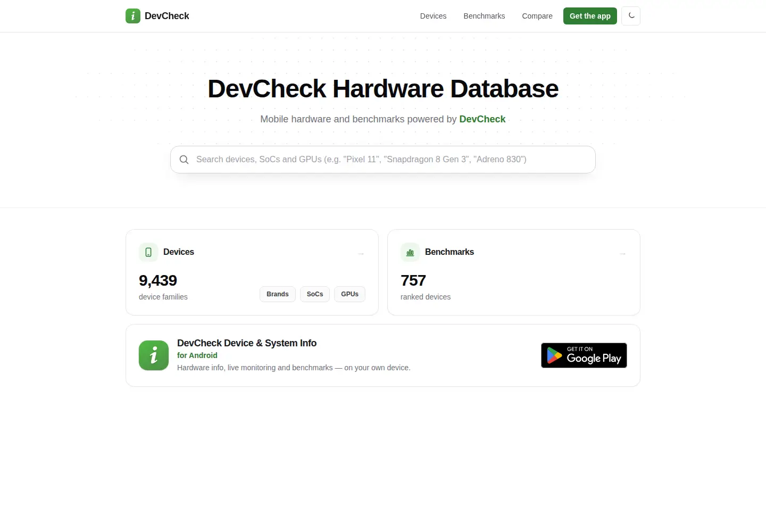
Task: Open the SoCs chip on Devices card
Action: [x=315, y=294]
